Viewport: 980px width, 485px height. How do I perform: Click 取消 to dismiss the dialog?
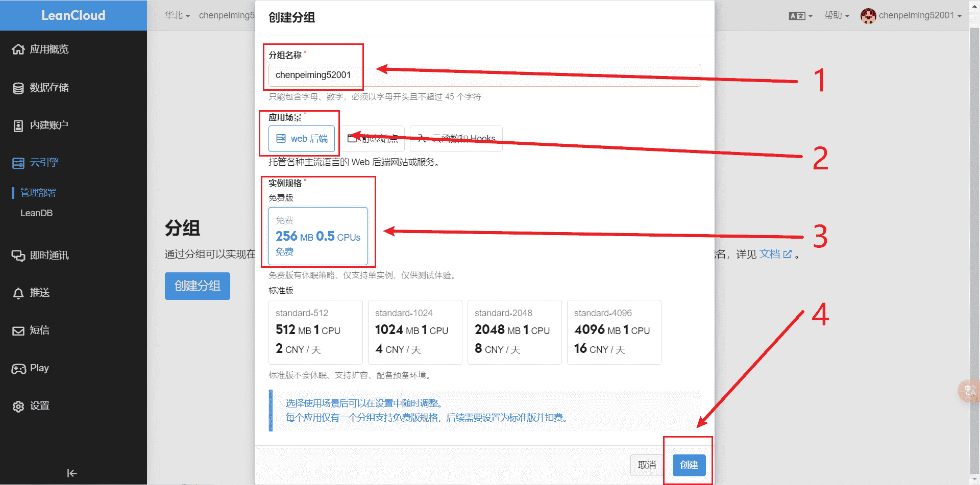[x=647, y=465]
